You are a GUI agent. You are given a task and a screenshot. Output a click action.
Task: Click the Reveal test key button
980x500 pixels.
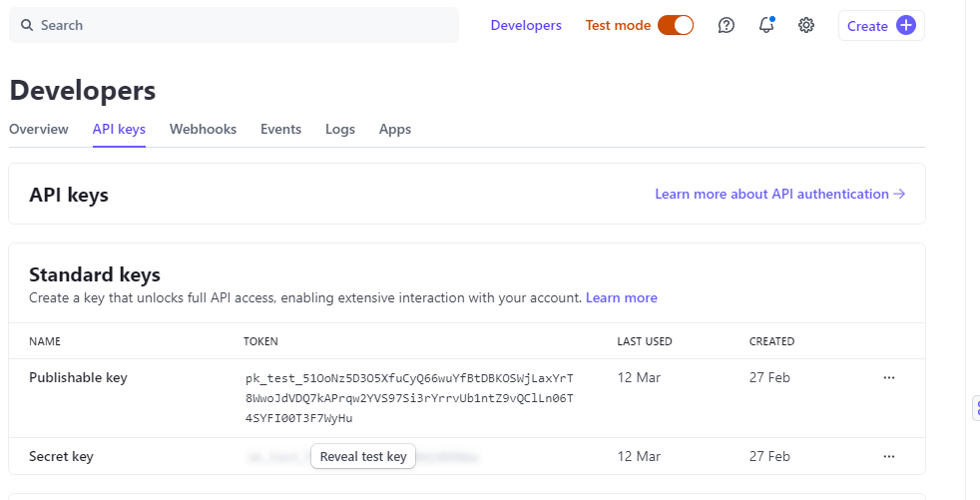[363, 457]
